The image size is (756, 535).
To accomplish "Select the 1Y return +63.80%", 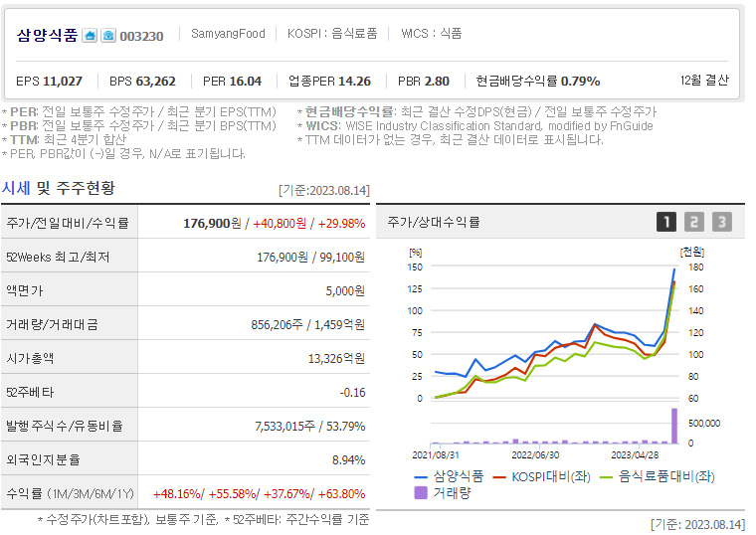I will [x=342, y=494].
